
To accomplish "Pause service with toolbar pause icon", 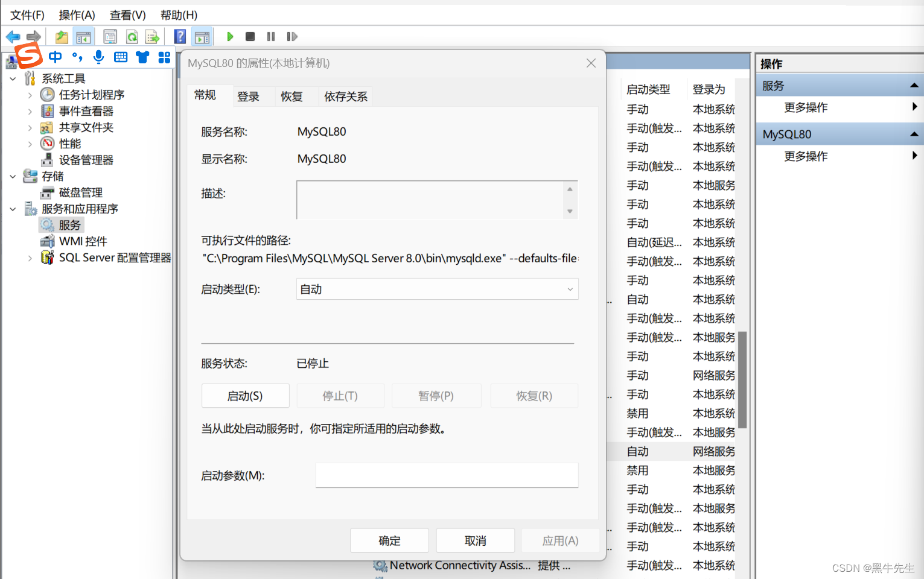I will tap(271, 37).
